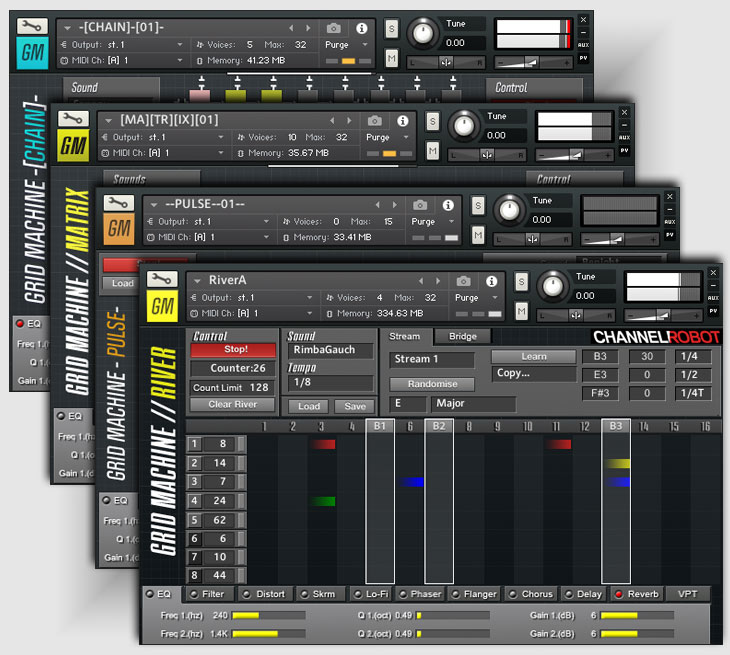730x655 pixels.
Task: Click the Count Limit 128 field
Action: coord(231,387)
